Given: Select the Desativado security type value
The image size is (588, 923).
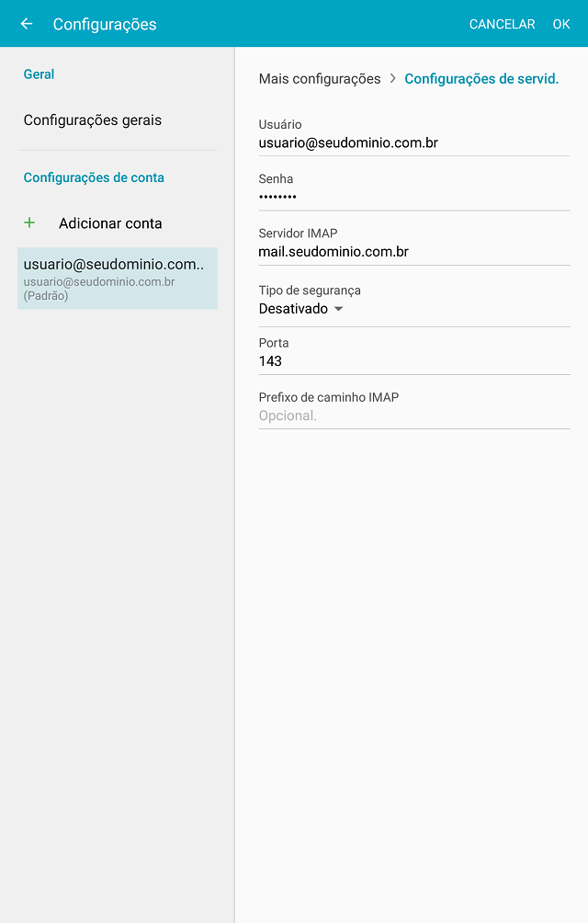Looking at the screenshot, I should click(293, 309).
